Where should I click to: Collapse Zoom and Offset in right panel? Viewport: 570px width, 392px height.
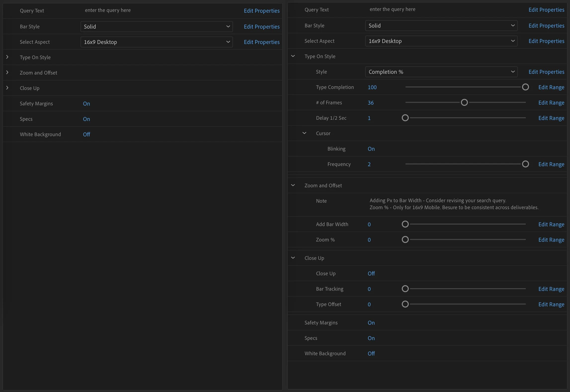tap(293, 185)
